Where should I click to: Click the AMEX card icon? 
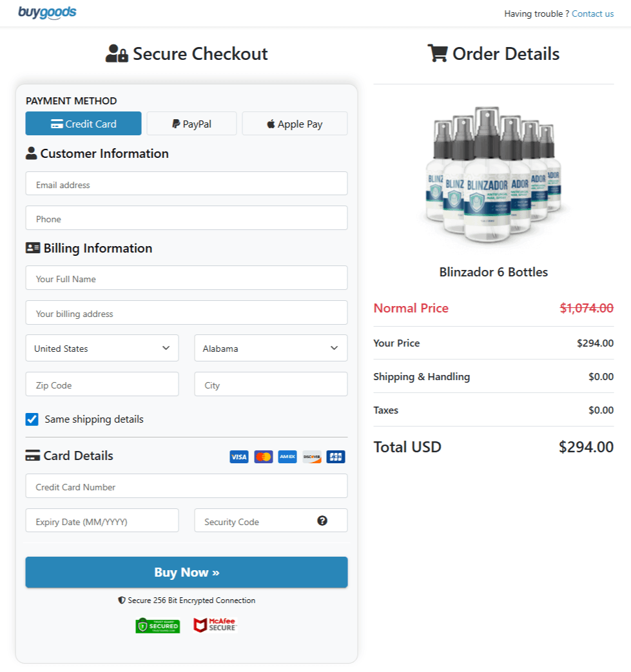287,456
